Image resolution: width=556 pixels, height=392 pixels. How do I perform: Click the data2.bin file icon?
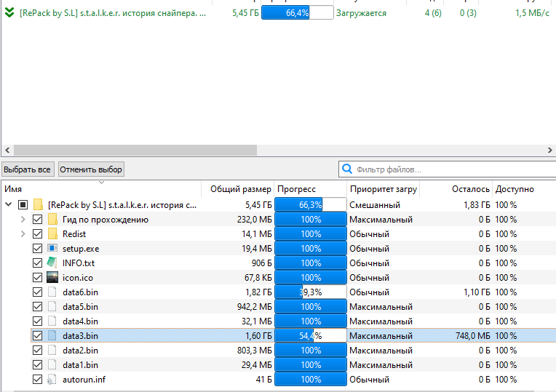tap(52, 350)
